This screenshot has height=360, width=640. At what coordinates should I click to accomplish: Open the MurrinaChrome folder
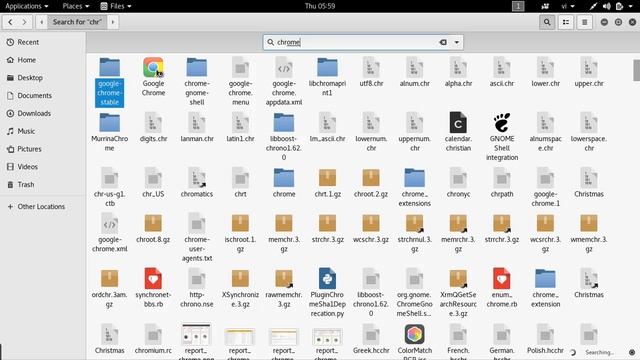click(109, 122)
